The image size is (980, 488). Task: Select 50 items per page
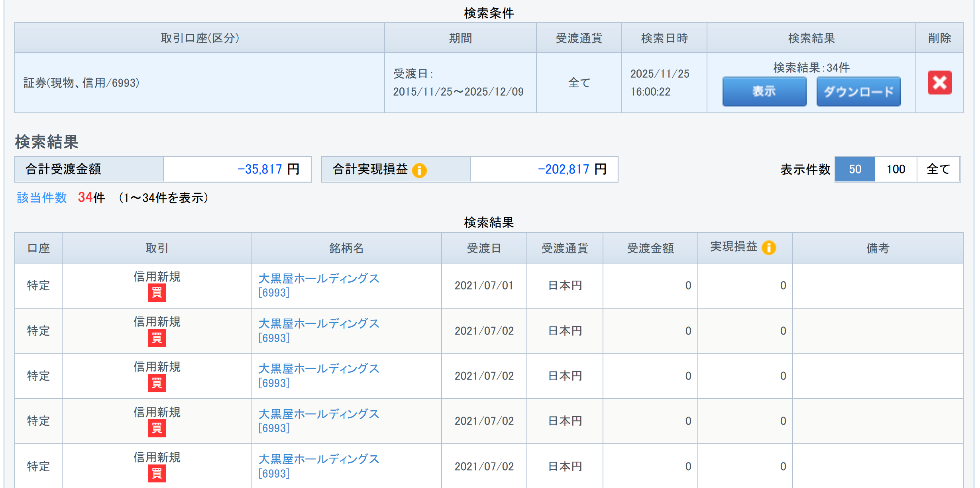coord(855,169)
